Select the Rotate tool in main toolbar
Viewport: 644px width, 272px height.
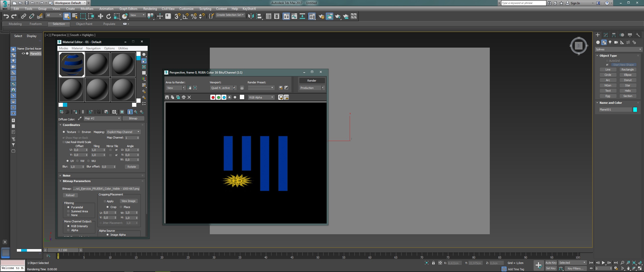click(x=108, y=16)
